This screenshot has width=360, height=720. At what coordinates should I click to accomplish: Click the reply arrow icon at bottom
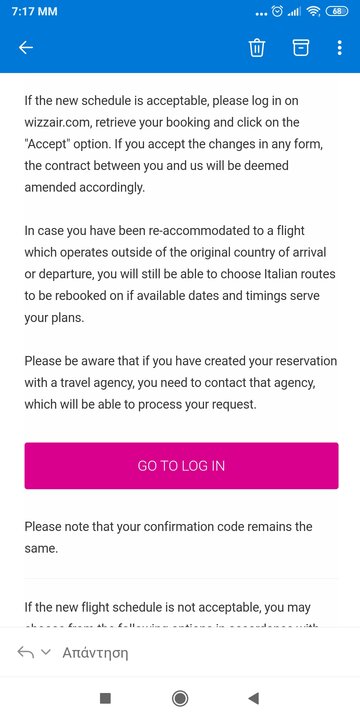[x=26, y=652]
